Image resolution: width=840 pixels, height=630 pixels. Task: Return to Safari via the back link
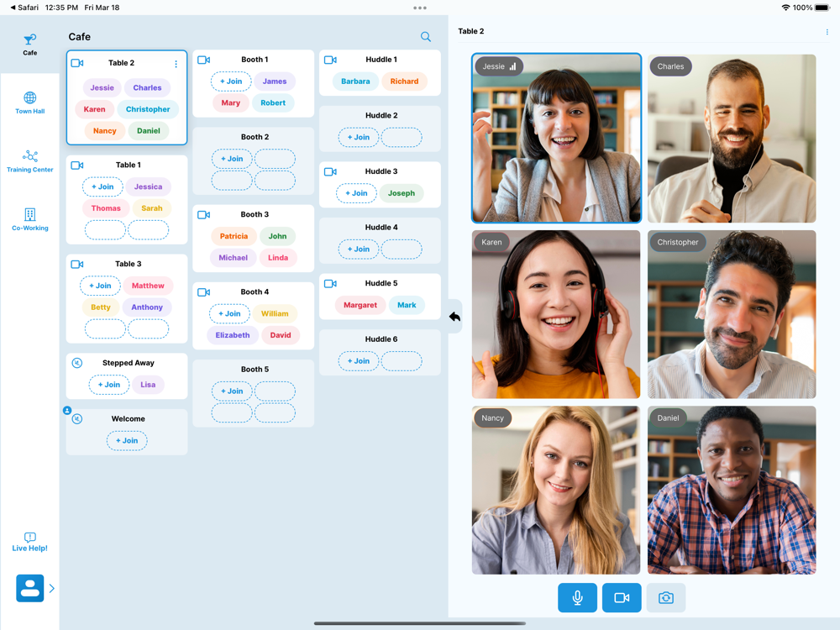click(x=24, y=8)
